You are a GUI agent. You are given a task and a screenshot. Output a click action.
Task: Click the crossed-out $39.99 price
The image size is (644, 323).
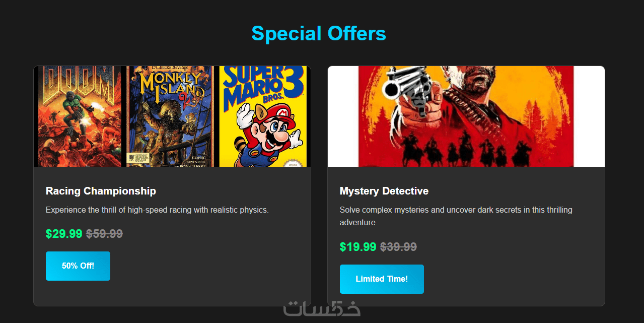398,247
